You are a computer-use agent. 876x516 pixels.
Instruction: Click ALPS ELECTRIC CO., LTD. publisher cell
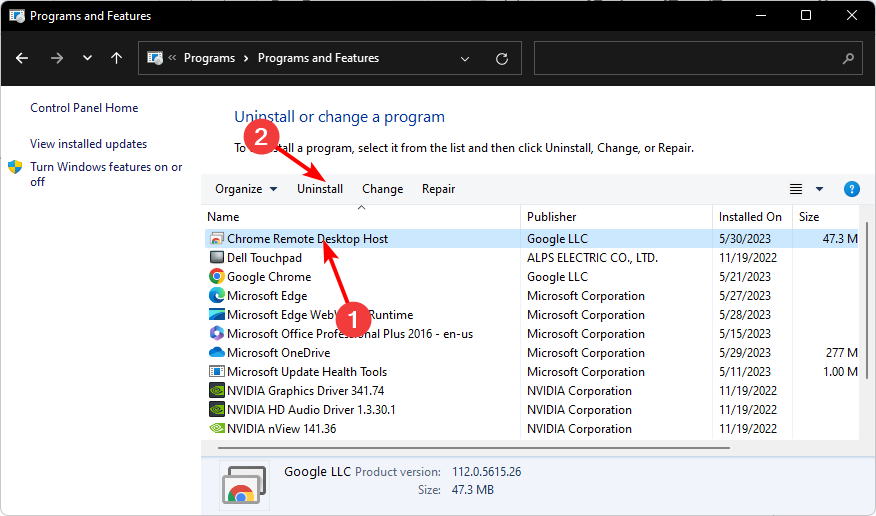[x=592, y=257]
